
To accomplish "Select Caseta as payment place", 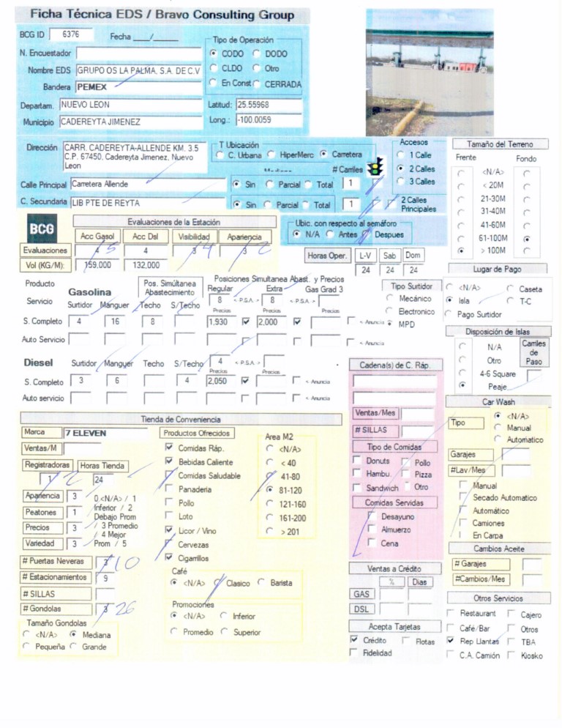I will (510, 289).
